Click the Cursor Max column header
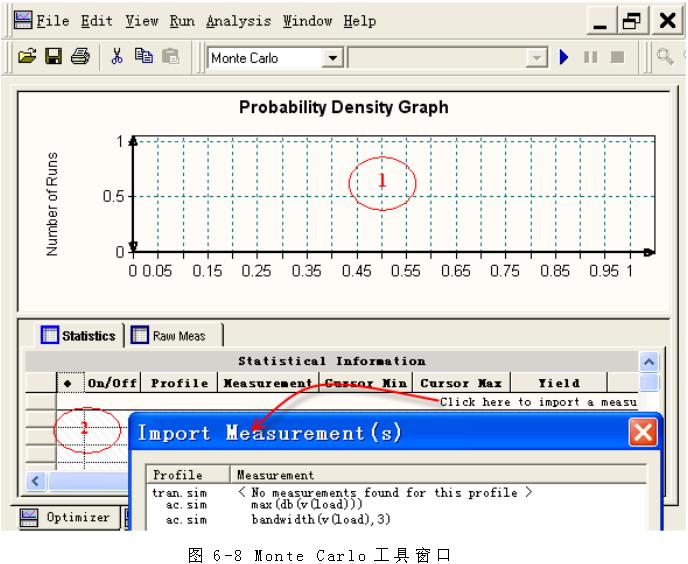 pos(461,383)
